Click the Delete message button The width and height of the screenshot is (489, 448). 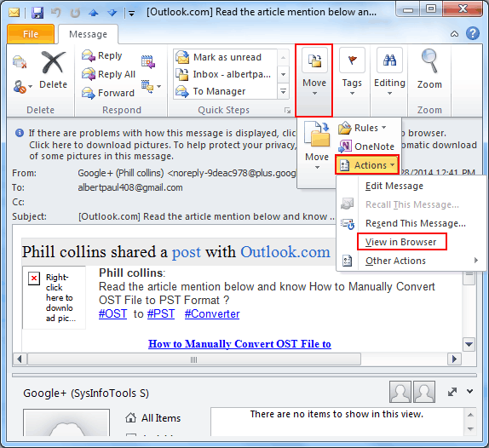53,70
